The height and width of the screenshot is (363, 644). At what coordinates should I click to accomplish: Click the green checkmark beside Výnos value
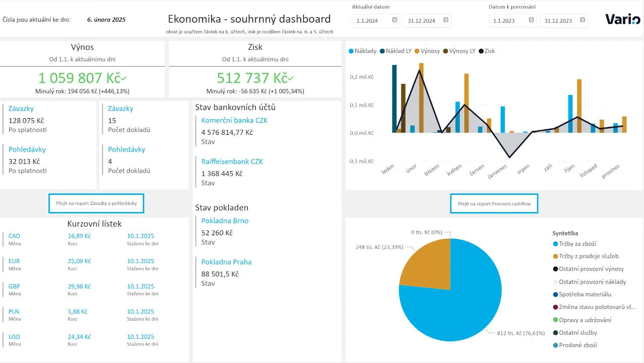[x=124, y=78]
